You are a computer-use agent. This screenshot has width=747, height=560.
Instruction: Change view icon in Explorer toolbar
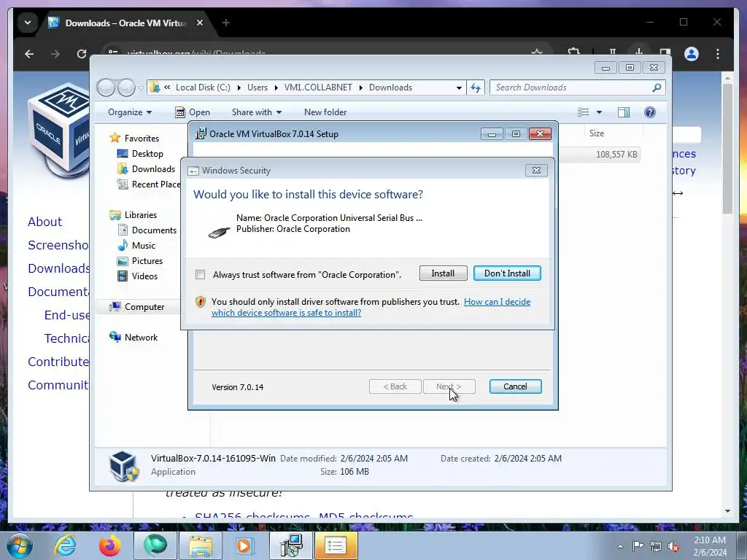pyautogui.click(x=584, y=112)
